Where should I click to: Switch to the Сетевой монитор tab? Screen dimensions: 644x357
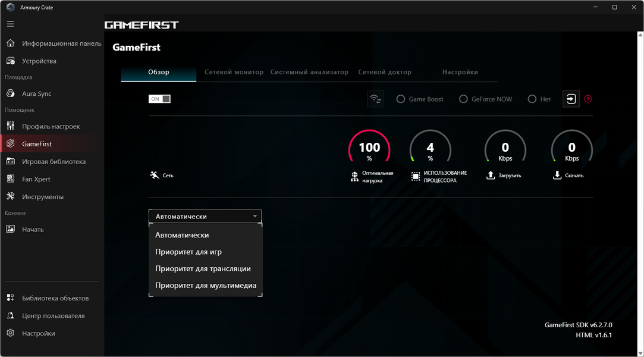click(234, 72)
